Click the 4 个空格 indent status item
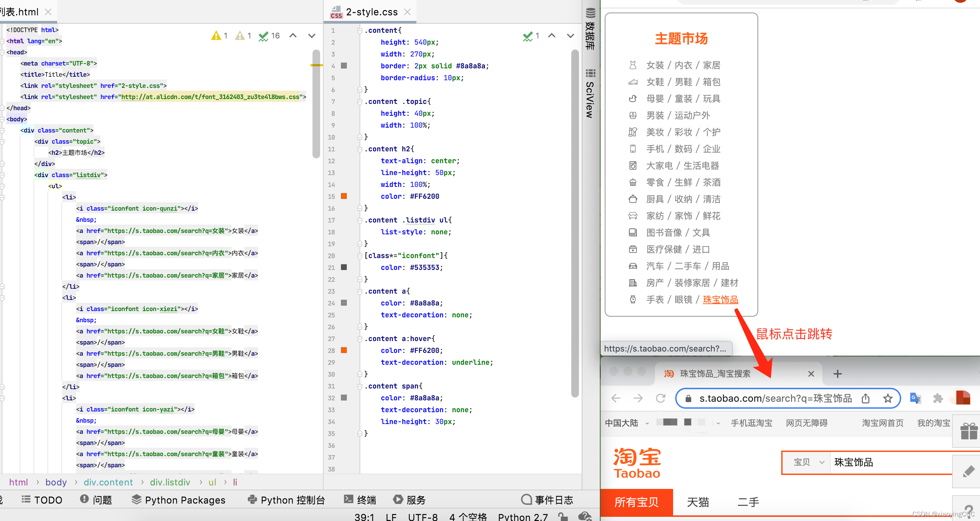 click(468, 517)
